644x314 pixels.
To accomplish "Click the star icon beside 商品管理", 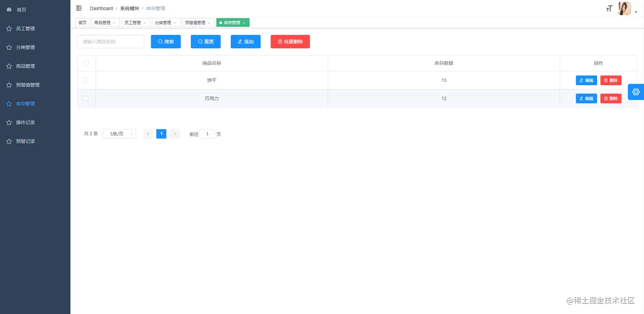I will pyautogui.click(x=9, y=66).
